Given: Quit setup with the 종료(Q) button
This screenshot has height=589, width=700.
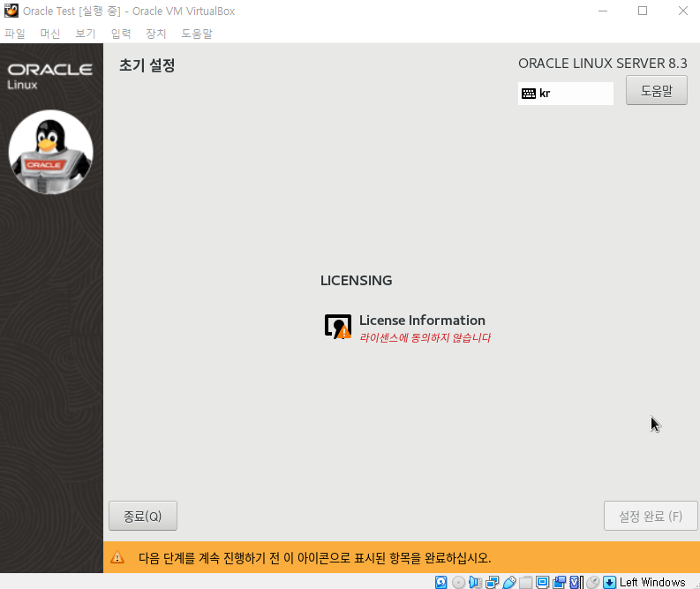Looking at the screenshot, I should (x=143, y=516).
